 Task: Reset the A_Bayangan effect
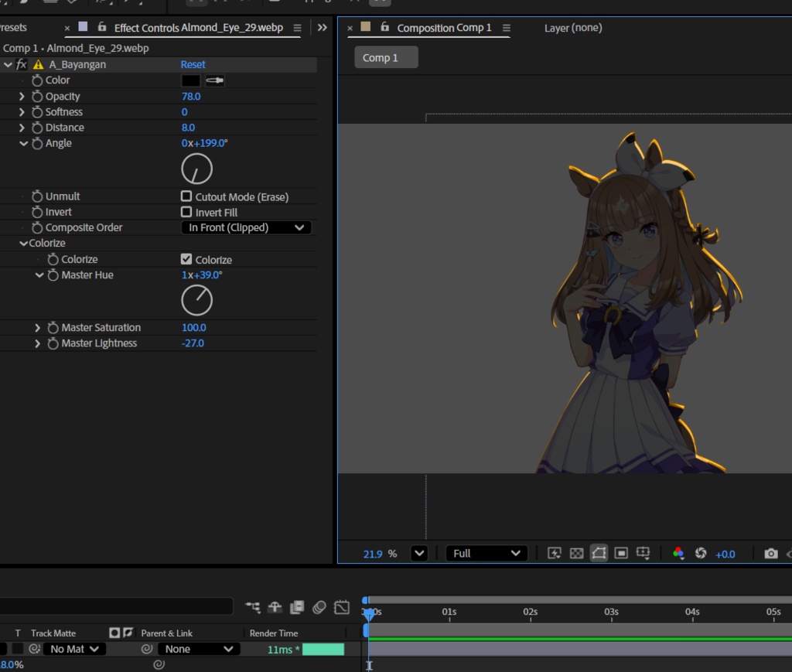[x=193, y=65]
